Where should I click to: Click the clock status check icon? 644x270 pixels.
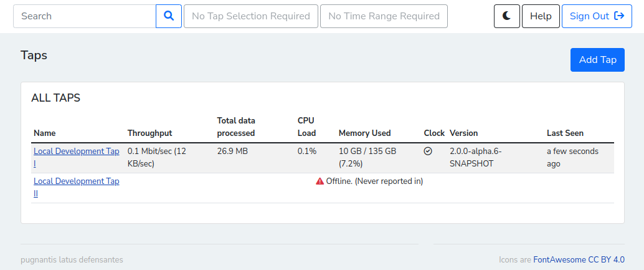(x=428, y=152)
